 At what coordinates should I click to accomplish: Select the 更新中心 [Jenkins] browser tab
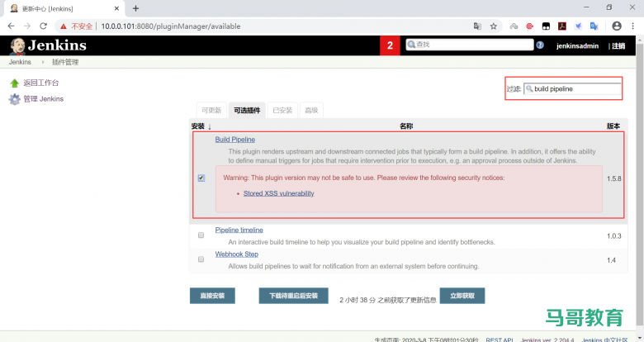point(64,8)
